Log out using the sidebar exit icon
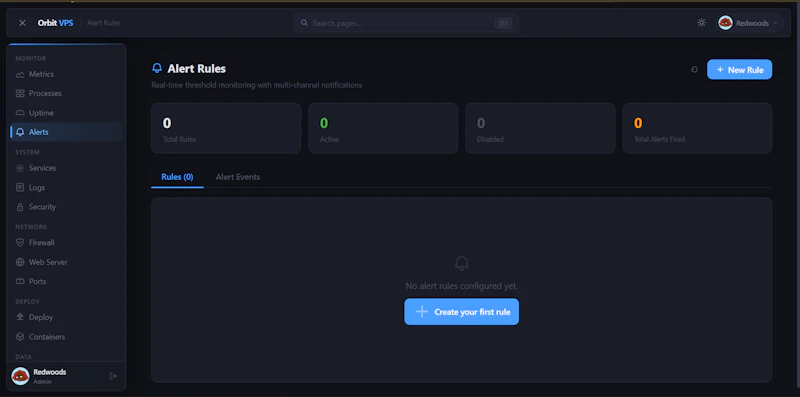Image resolution: width=800 pixels, height=397 pixels. click(x=113, y=376)
